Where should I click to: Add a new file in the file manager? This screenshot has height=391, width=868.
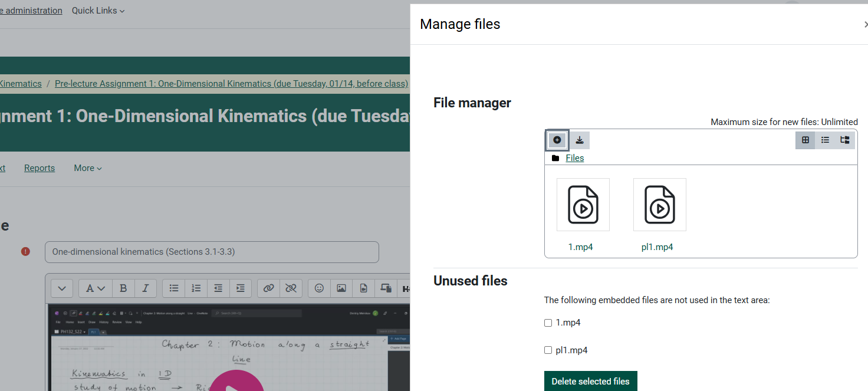point(557,140)
